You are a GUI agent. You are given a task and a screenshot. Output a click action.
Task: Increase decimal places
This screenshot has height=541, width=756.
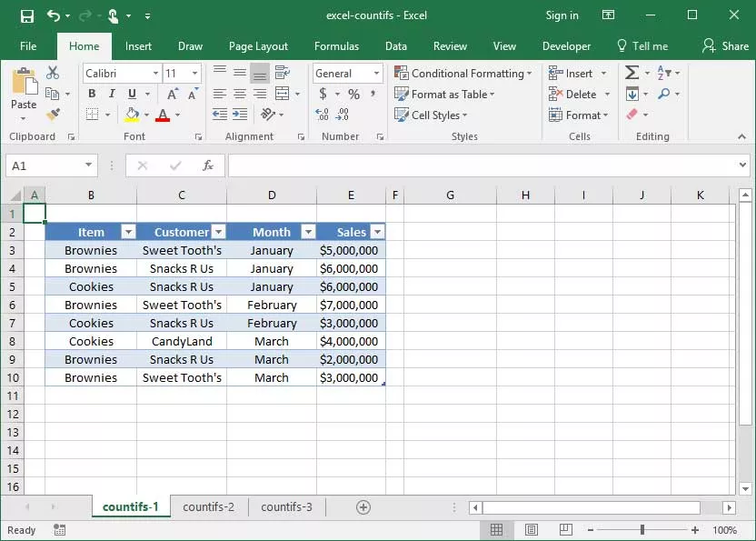[x=322, y=115]
